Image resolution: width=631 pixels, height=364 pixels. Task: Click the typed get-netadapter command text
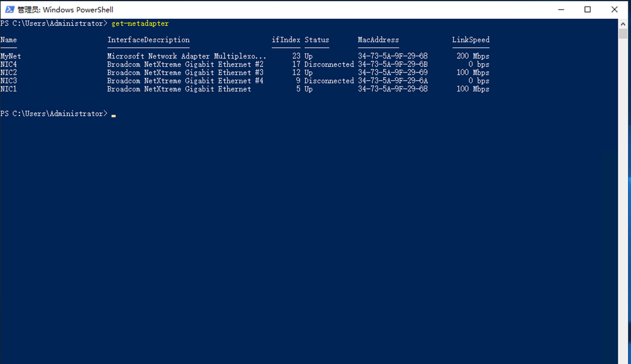140,23
